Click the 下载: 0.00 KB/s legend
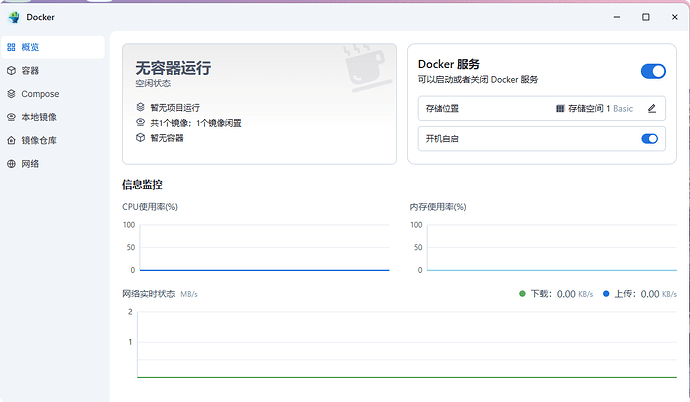 point(556,294)
